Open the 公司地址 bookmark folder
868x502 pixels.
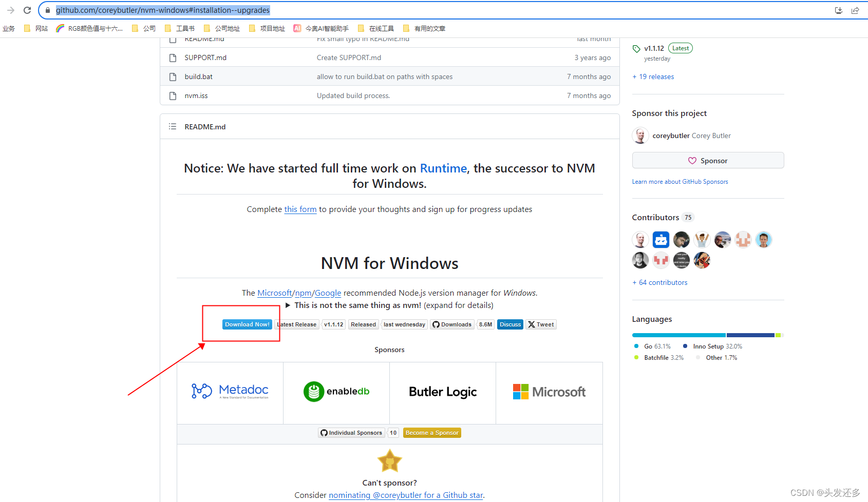(x=222, y=28)
